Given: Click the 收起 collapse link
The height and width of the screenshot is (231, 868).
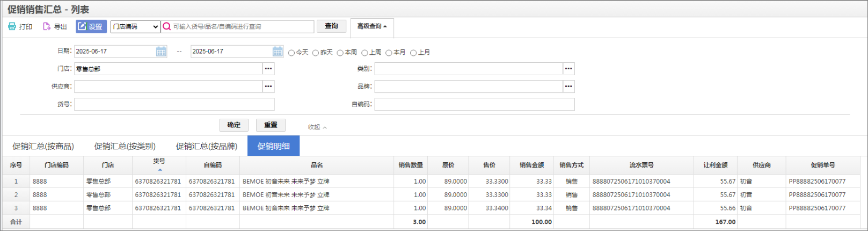Looking at the screenshot, I should pyautogui.click(x=317, y=127).
